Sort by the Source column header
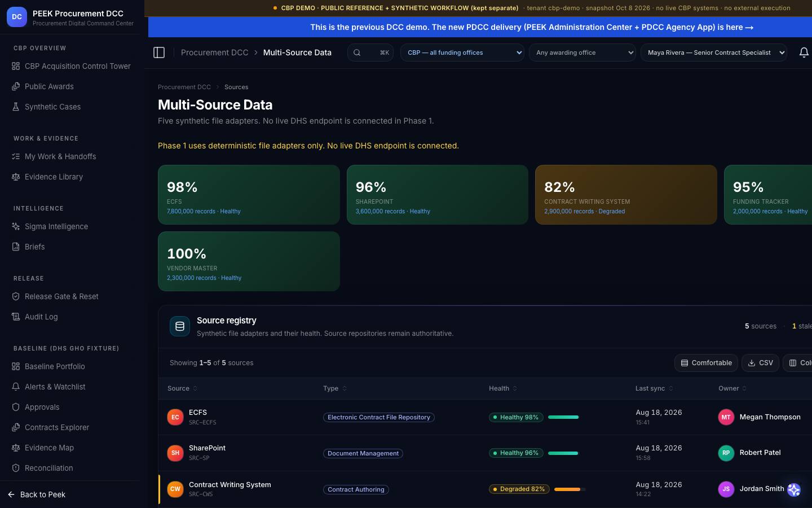This screenshot has height=508, width=812. 182,388
